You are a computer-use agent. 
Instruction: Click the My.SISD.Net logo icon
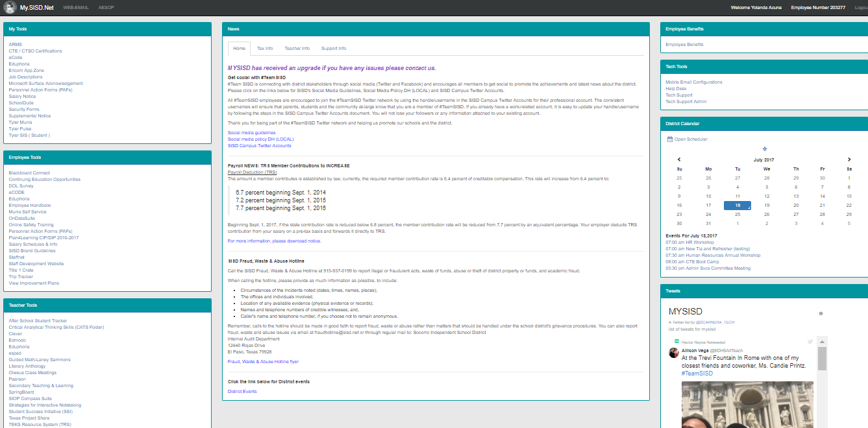(10, 8)
